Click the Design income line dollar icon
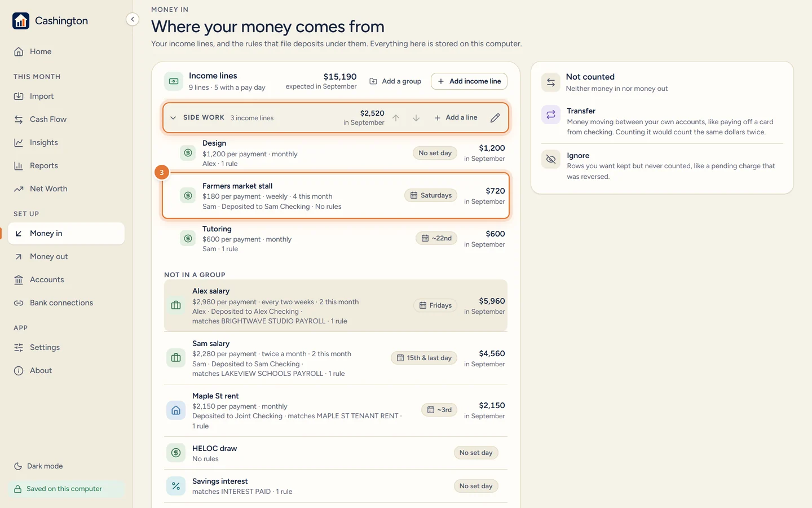The width and height of the screenshot is (812, 508). pyautogui.click(x=188, y=153)
